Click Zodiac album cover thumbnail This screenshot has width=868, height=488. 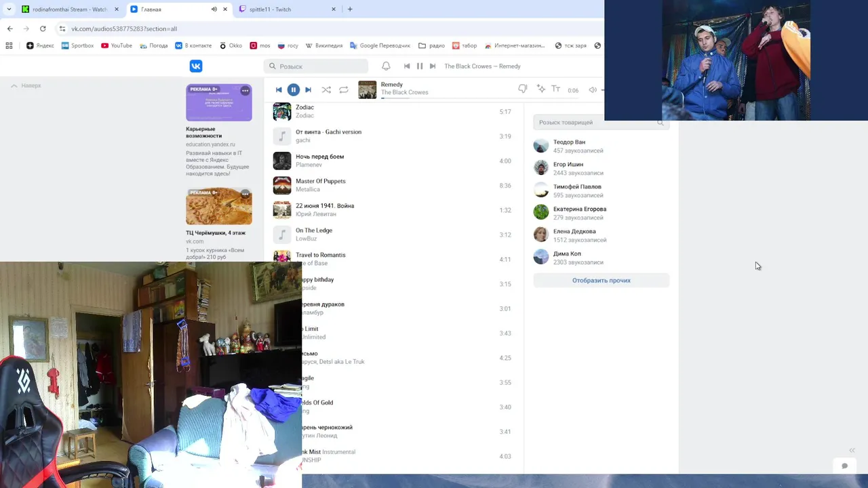[282, 112]
